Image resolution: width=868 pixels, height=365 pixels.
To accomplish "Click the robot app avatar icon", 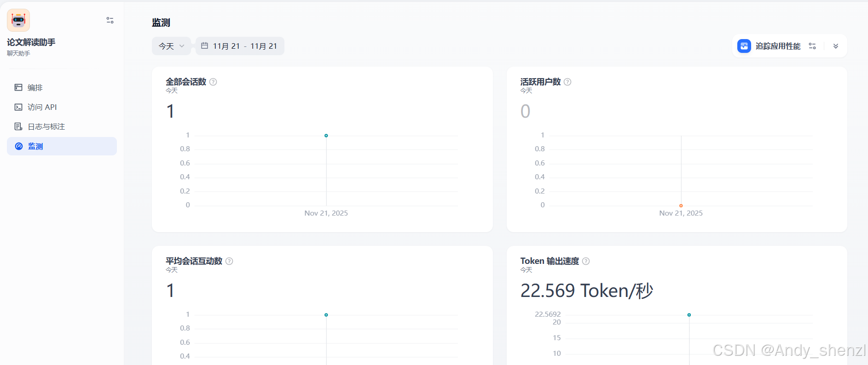I will pyautogui.click(x=18, y=20).
